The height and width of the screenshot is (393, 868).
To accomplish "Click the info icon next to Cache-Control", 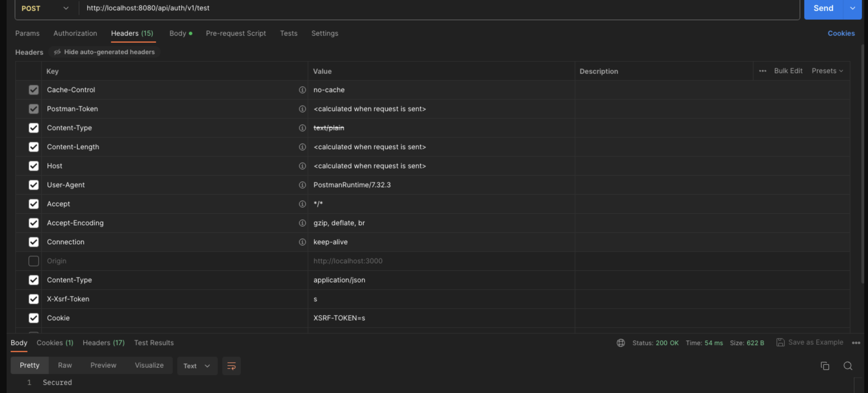I will pyautogui.click(x=302, y=90).
